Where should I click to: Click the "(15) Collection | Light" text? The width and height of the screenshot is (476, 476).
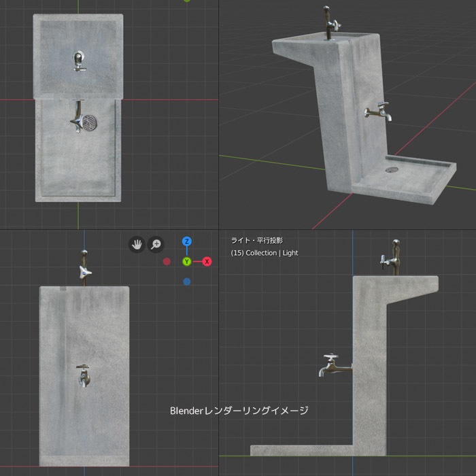coord(265,253)
